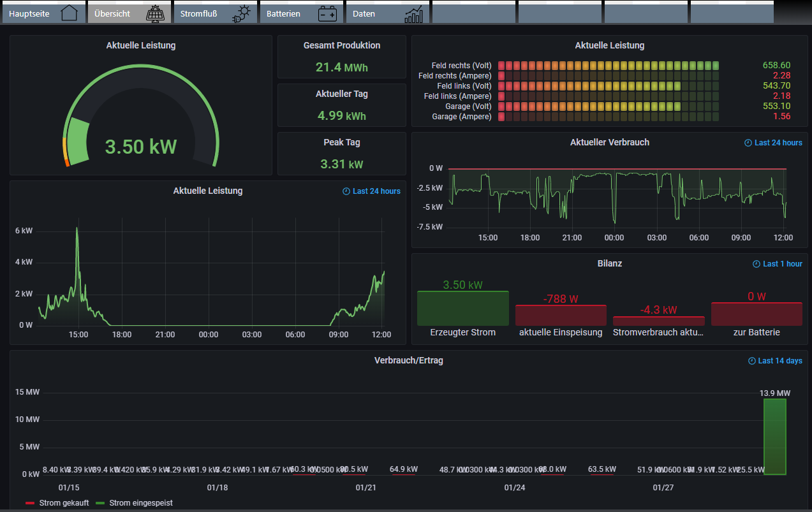Open Aktuelle Leistung bar-gauge panel title

point(610,45)
